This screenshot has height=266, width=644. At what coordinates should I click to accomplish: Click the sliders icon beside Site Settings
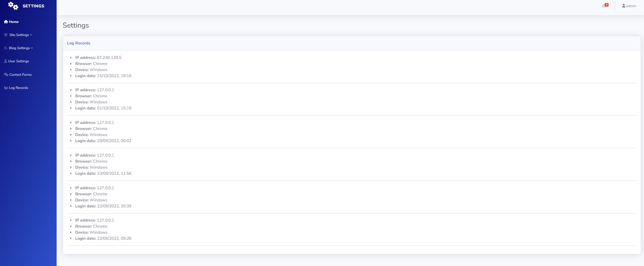coord(6,35)
